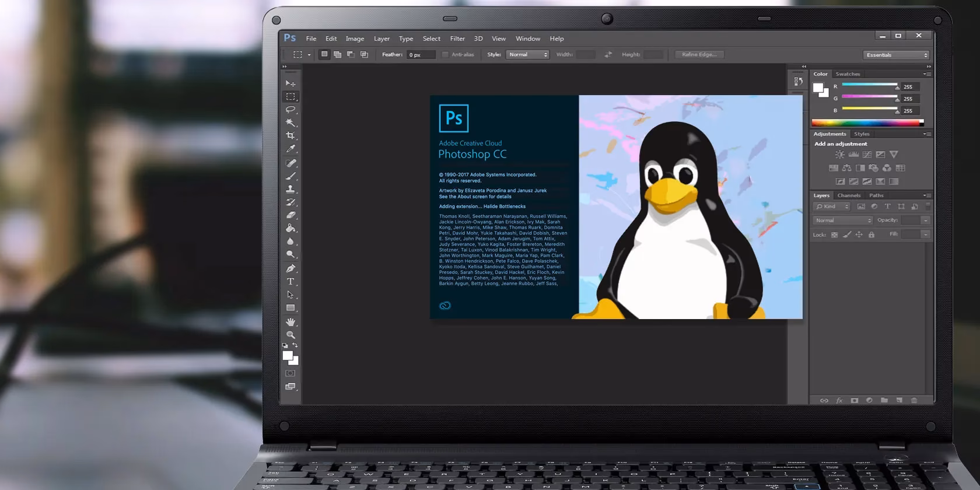Expand the toolbox with double arrows
This screenshot has width=980, height=490.
pos(285,67)
